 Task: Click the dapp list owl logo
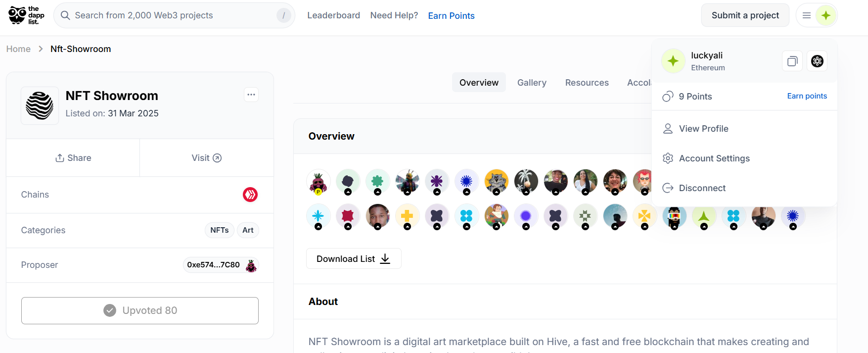[27, 15]
